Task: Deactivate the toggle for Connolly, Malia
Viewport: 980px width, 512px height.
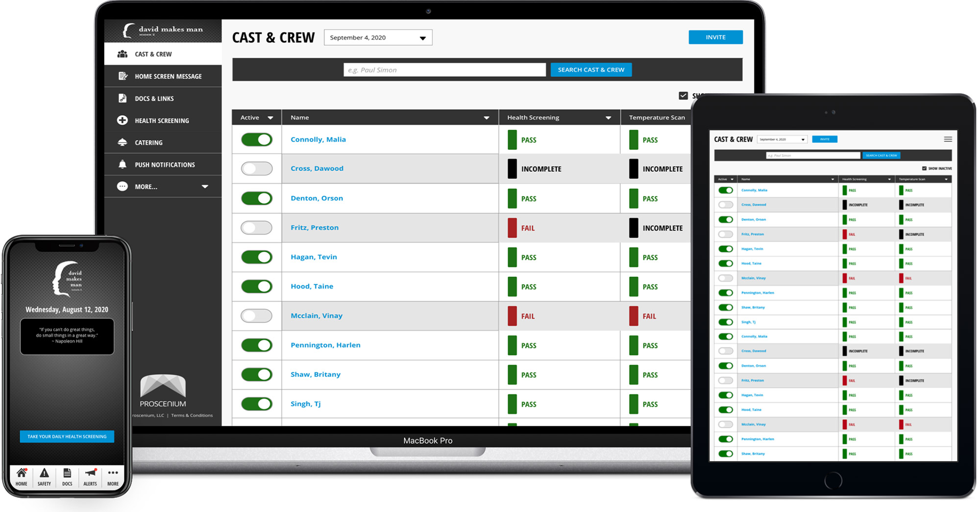Action: coord(256,139)
